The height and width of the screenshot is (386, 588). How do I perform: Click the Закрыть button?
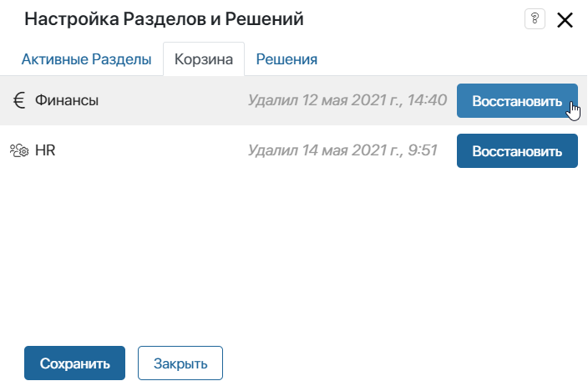point(180,363)
